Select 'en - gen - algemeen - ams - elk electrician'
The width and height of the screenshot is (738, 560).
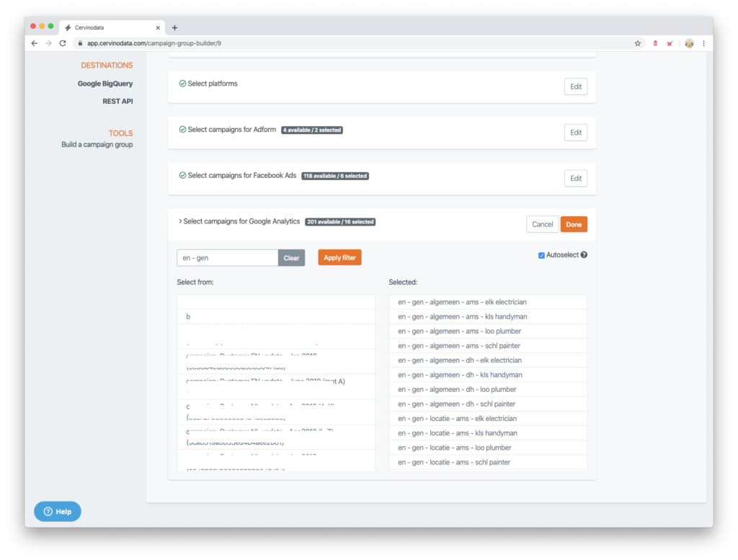(488, 302)
